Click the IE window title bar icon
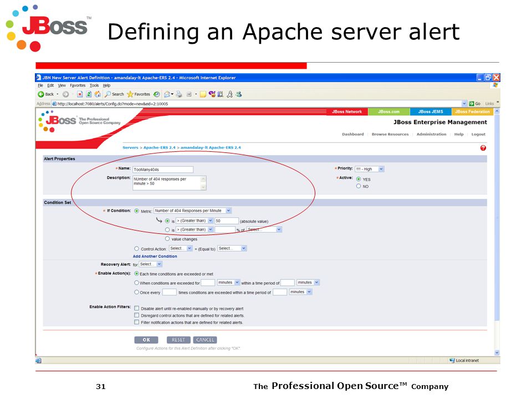Viewport: 532px width, 399px height. [39, 78]
